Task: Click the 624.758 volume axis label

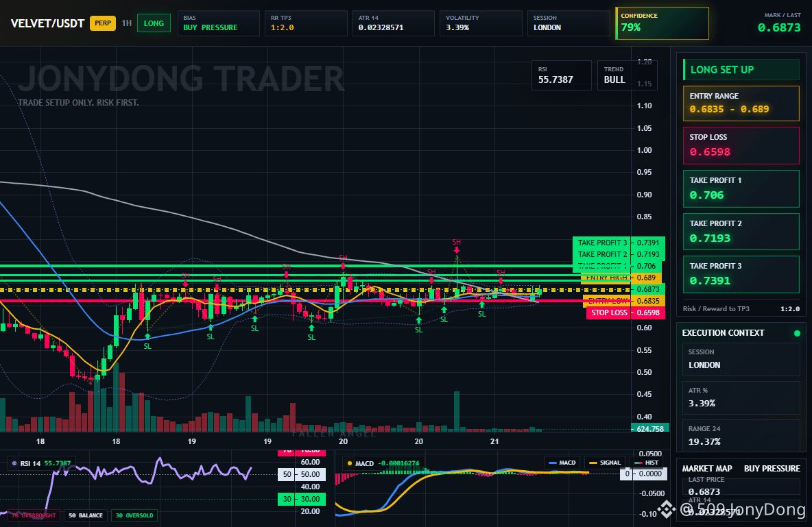Action: 650,428
